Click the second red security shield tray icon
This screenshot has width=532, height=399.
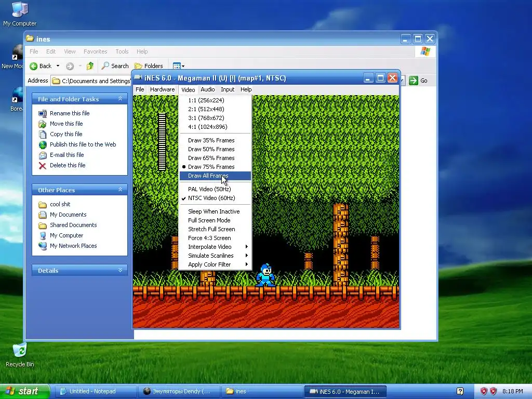click(494, 392)
